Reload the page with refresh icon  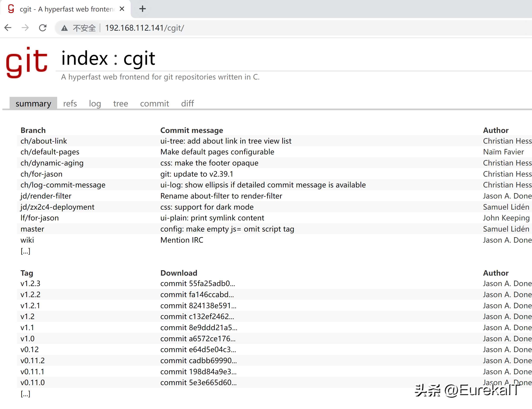[43, 28]
